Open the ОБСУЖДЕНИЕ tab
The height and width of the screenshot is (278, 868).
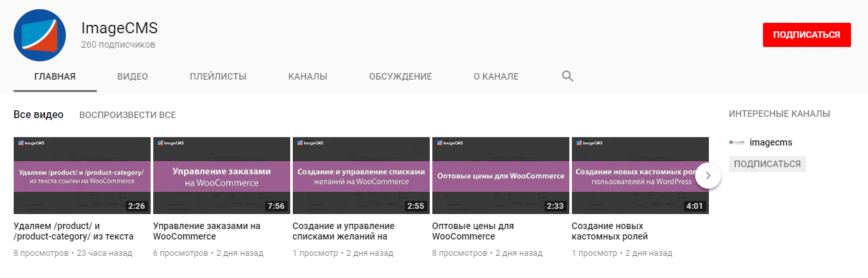click(400, 76)
